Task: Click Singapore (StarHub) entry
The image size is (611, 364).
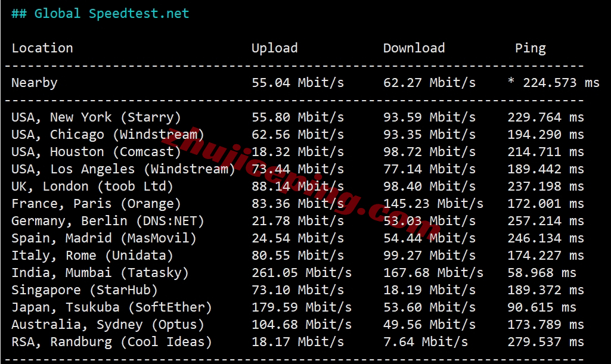Action: point(84,290)
